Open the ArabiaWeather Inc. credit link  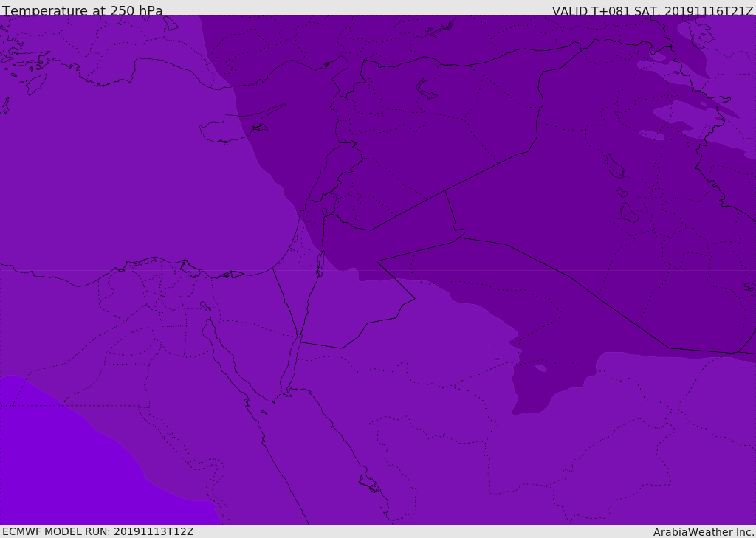(x=704, y=532)
